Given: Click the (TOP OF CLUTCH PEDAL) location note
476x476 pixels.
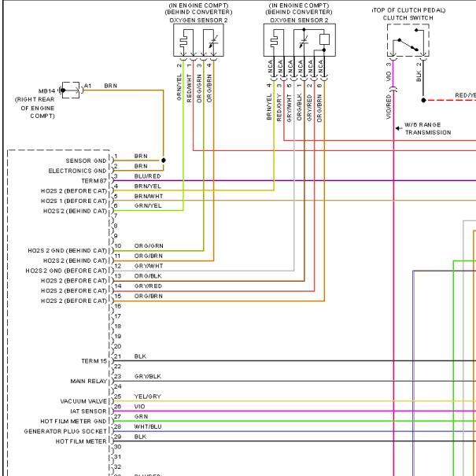Looking at the screenshot, I should pyautogui.click(x=409, y=10).
